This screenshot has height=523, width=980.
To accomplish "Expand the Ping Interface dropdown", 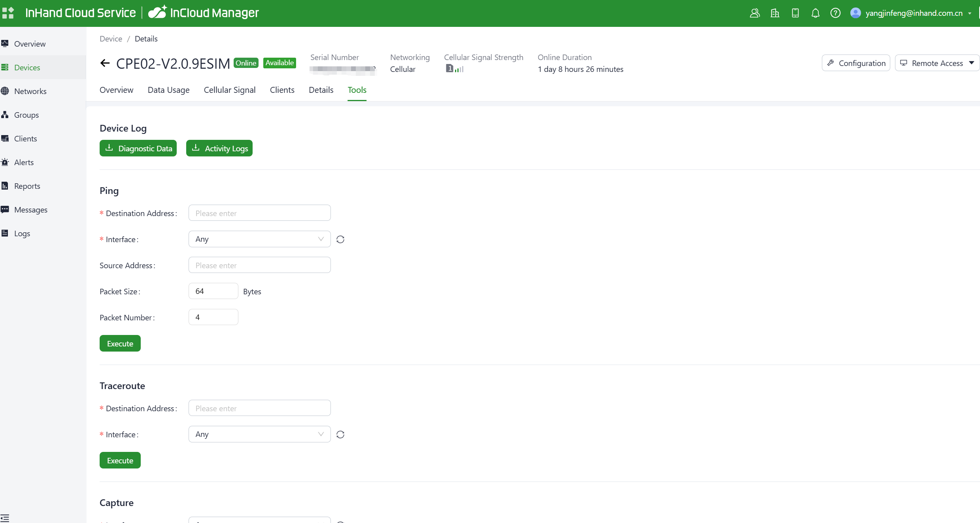I will (259, 239).
